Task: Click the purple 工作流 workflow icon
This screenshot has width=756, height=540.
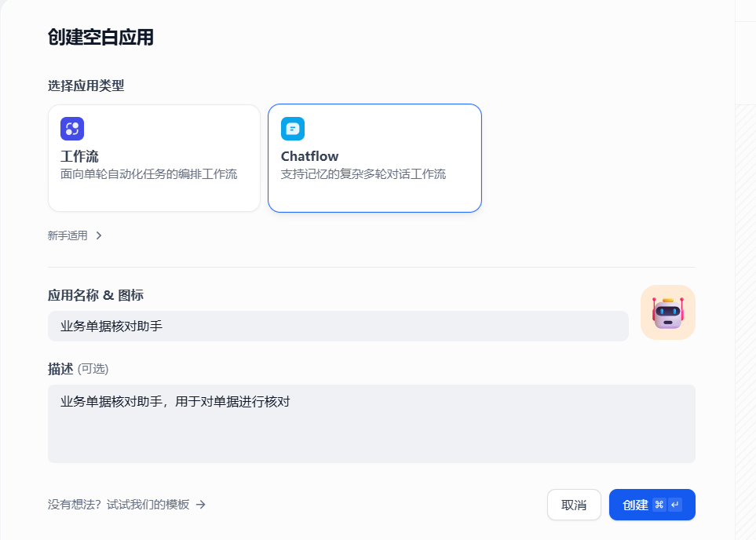Action: [72, 129]
